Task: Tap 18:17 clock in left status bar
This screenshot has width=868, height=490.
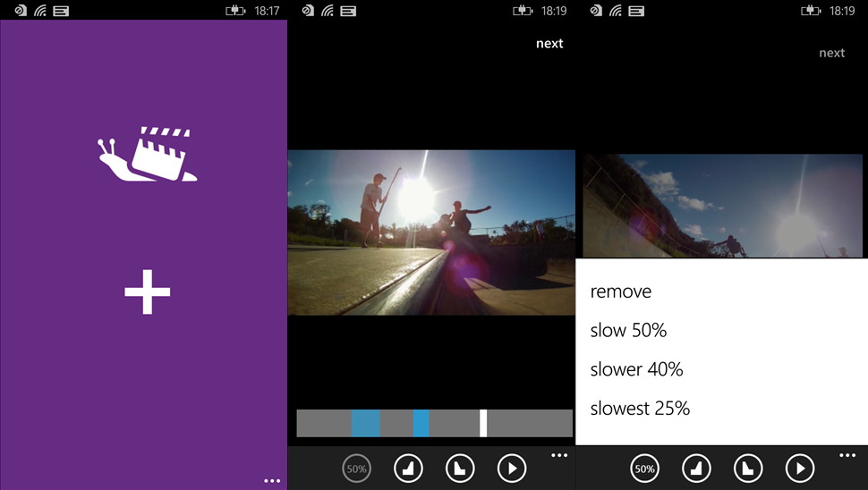Action: [x=267, y=11]
